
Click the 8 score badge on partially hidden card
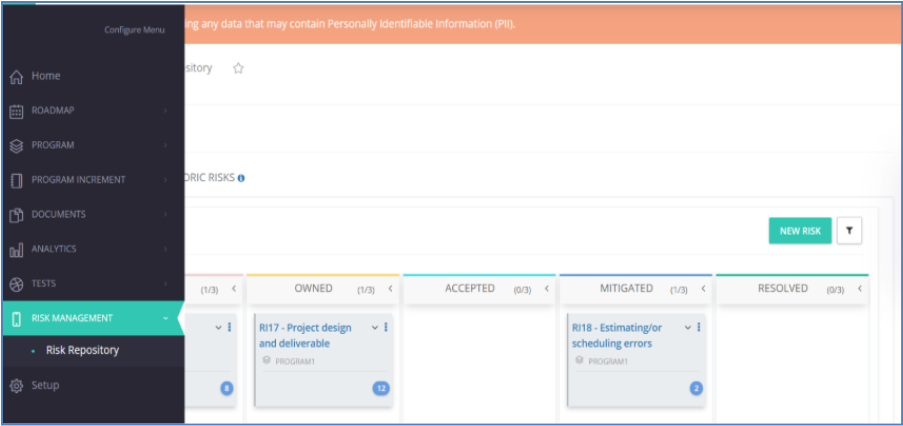point(227,389)
